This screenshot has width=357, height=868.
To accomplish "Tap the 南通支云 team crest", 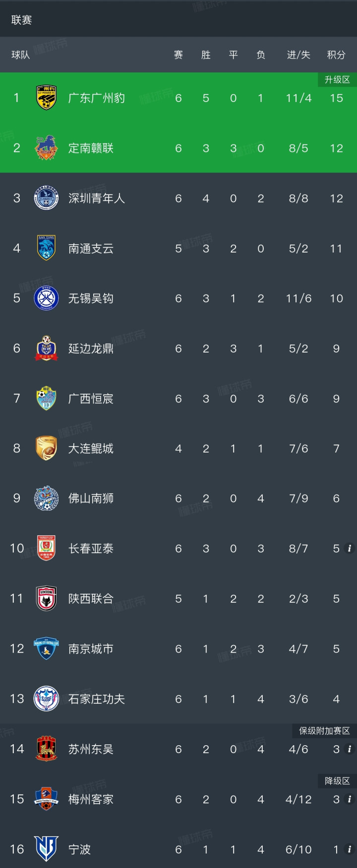I will (46, 248).
